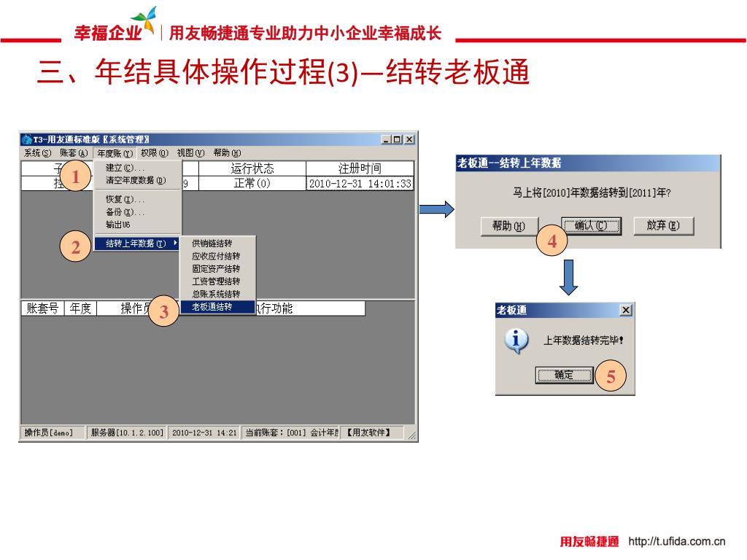Choose 工资管理结转 submenu item
Screen dimensions: 747x560
216,281
